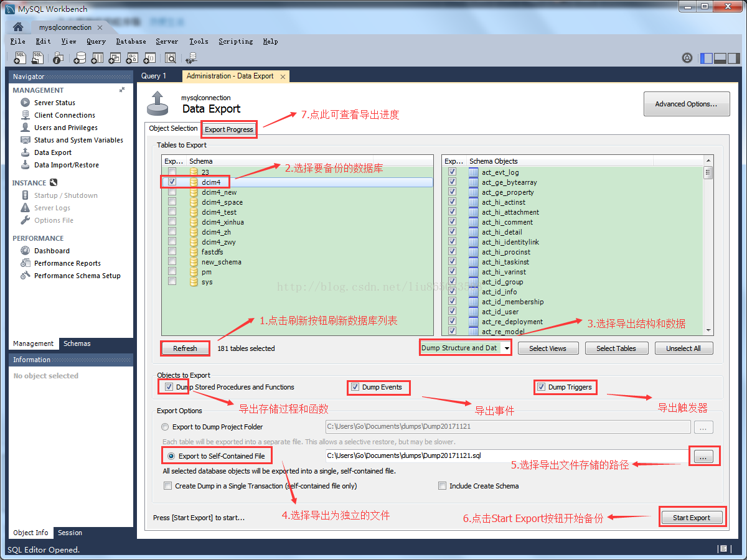Create a new view icon

[115, 58]
